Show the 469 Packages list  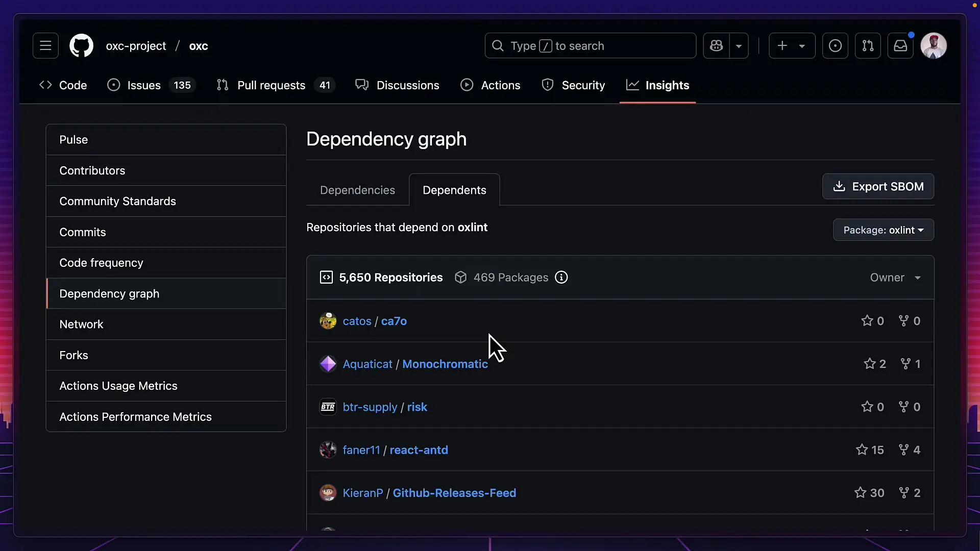point(502,278)
